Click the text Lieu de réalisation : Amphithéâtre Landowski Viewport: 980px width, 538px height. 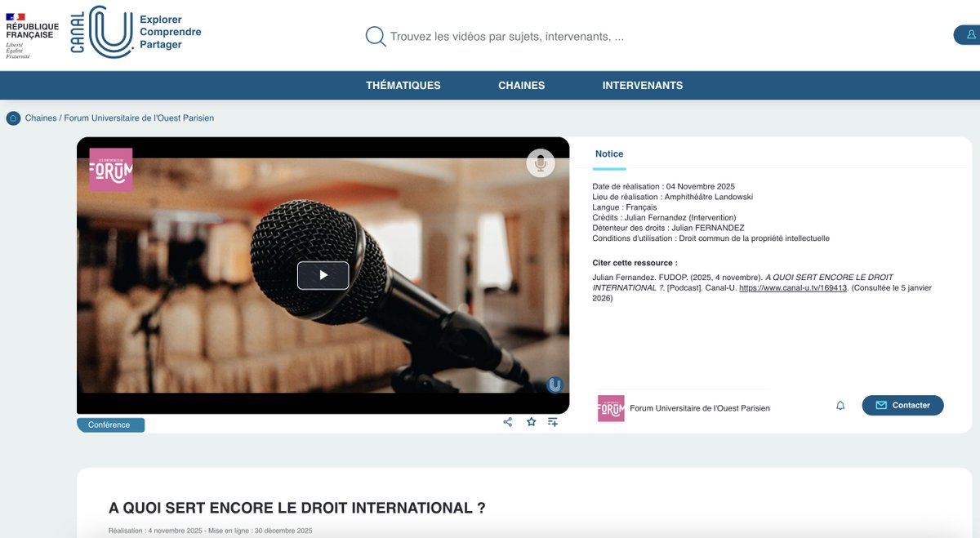click(x=672, y=197)
